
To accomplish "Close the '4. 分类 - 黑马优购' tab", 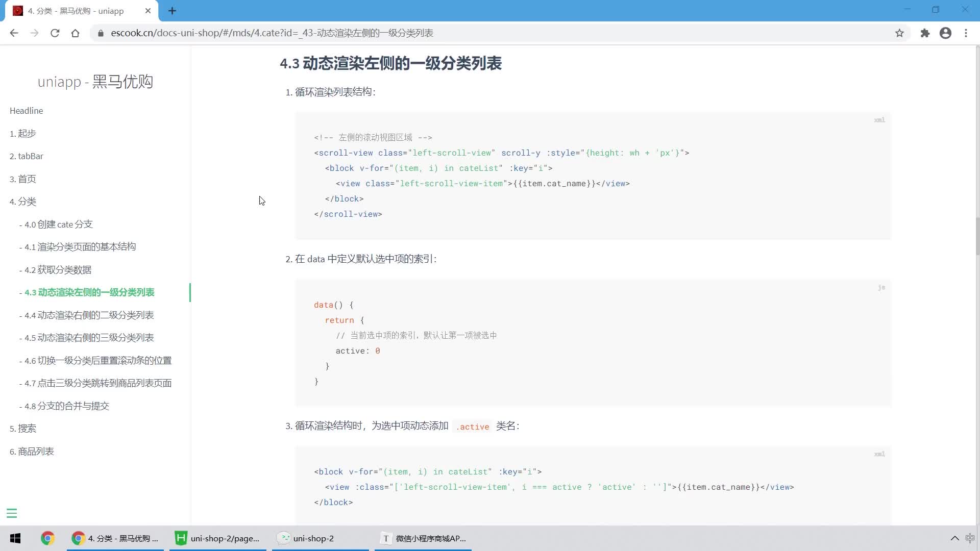I will (148, 11).
